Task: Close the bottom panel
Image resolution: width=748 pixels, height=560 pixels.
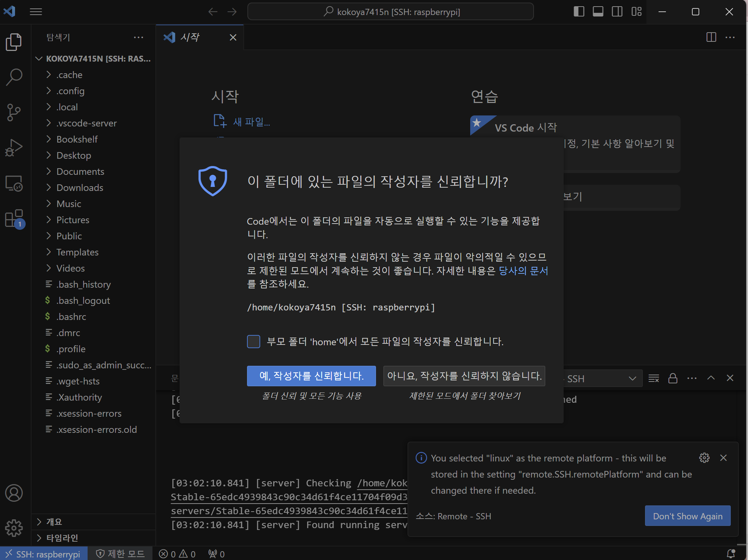Action: point(730,378)
